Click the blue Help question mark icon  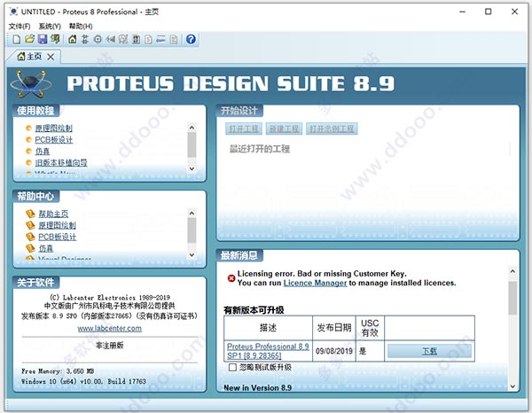point(191,39)
